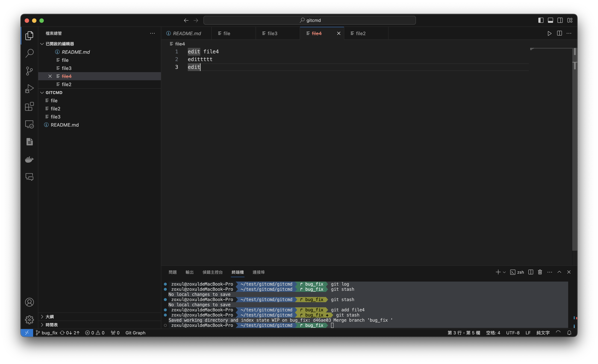Toggle the secondary side bar visibility
This screenshot has width=598, height=364.
click(x=560, y=20)
